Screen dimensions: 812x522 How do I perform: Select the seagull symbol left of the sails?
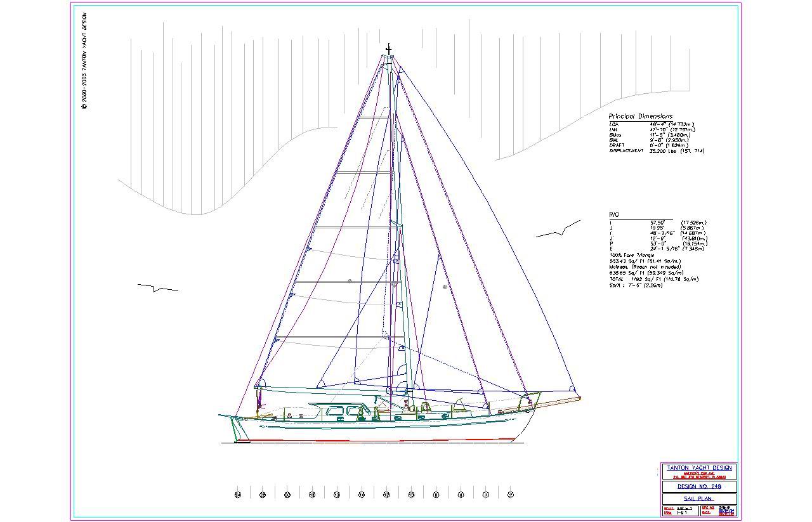point(157,289)
